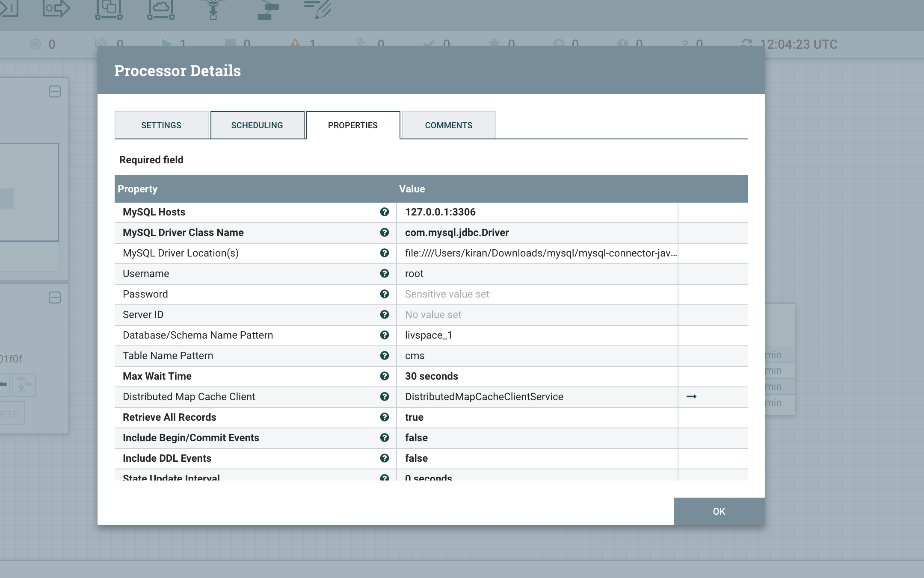Open the SCHEDULING tab
Viewport: 924px width, 578px height.
coord(258,125)
